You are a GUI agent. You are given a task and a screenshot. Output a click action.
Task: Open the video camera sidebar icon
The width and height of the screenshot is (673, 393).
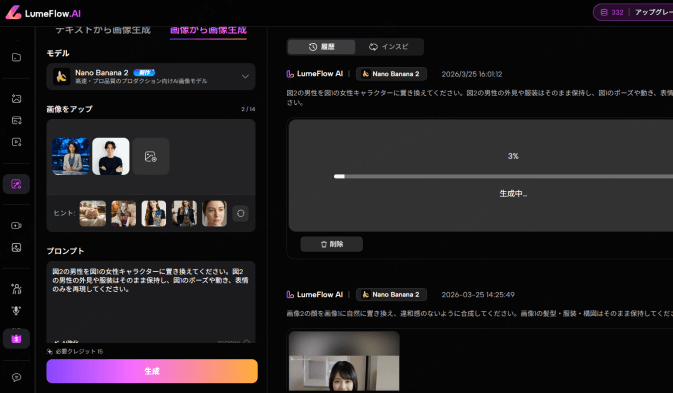tap(16, 226)
